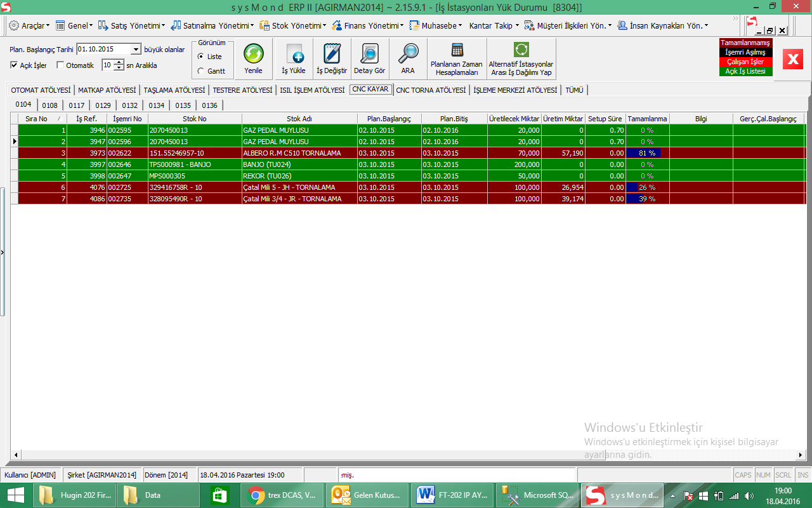This screenshot has height=508, width=812.
Task: Click the red X close icon
Action: pos(793,58)
